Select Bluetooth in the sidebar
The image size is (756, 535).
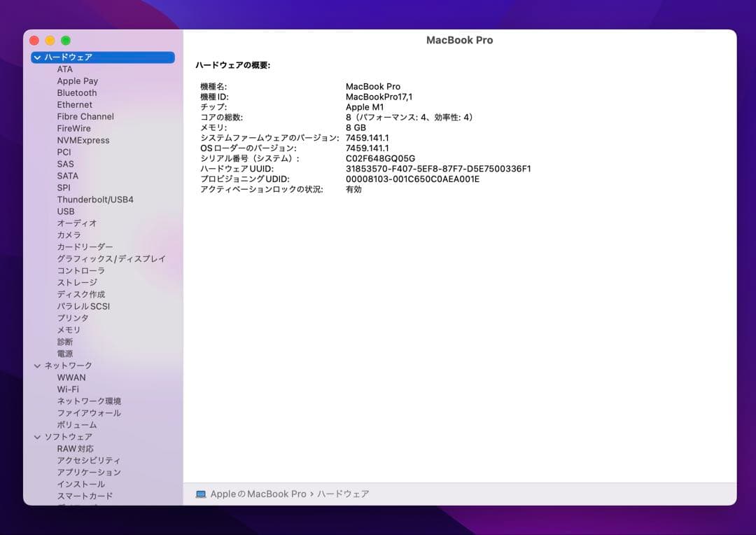click(76, 92)
